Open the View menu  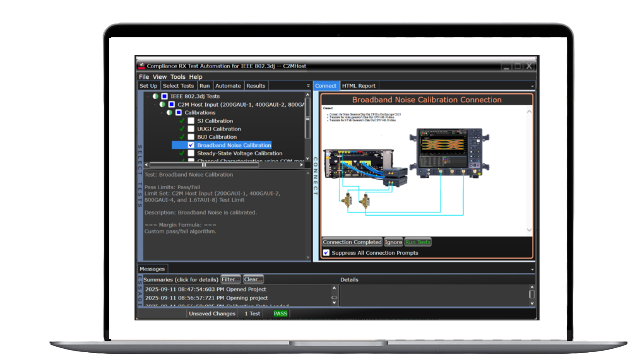[x=160, y=77]
